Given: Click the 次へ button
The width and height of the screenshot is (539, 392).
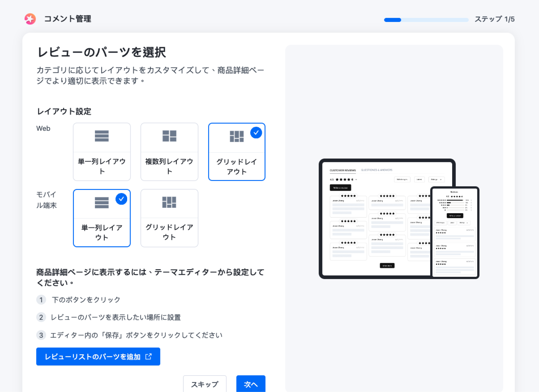Looking at the screenshot, I should point(251,384).
